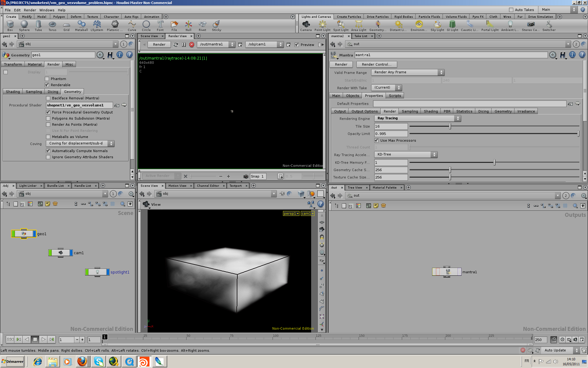The height and width of the screenshot is (368, 588).
Task: Toggle Use Max Processors checkbox
Action: (x=376, y=140)
